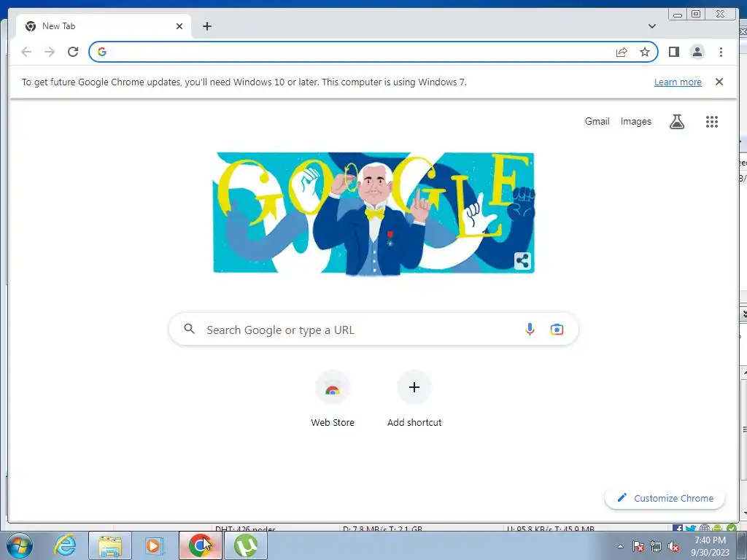Viewport: 747px width, 560px height.
Task: Open Google Images link
Action: coord(635,122)
